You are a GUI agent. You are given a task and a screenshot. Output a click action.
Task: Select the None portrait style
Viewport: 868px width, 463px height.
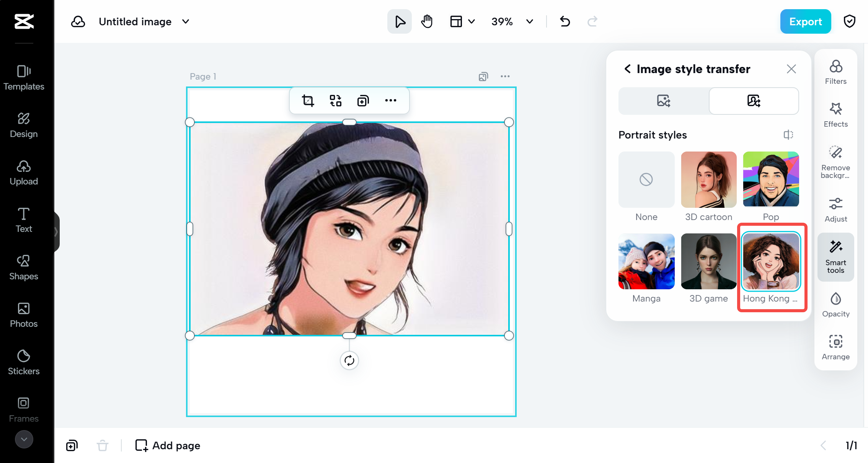pos(646,179)
